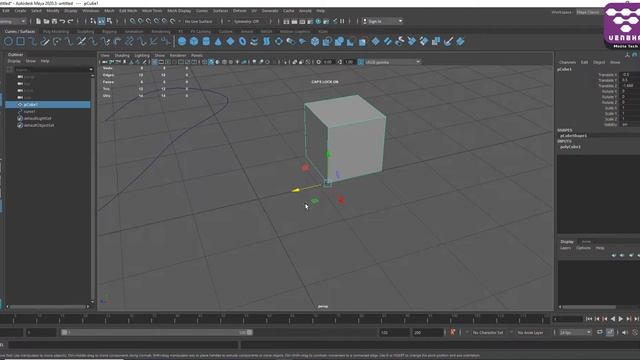
Task: Open the viewport Shading menu
Action: coord(122,56)
